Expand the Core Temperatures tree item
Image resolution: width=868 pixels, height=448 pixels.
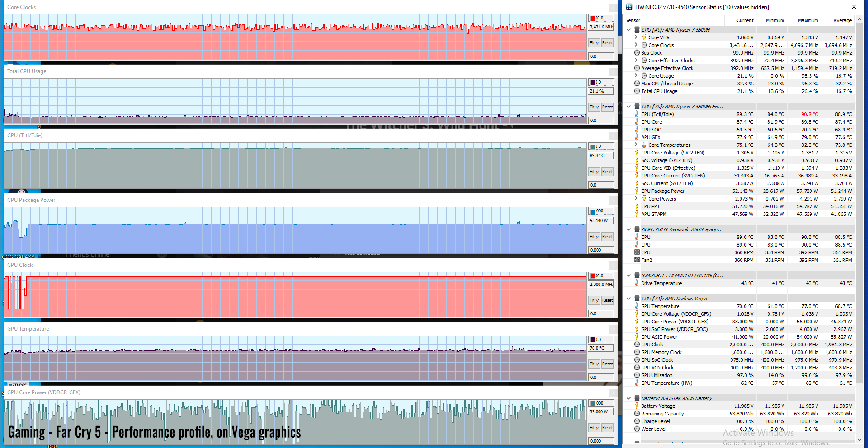pyautogui.click(x=636, y=145)
